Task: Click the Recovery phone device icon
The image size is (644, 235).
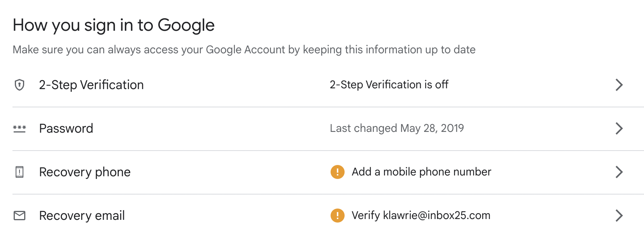Action: pyautogui.click(x=19, y=172)
